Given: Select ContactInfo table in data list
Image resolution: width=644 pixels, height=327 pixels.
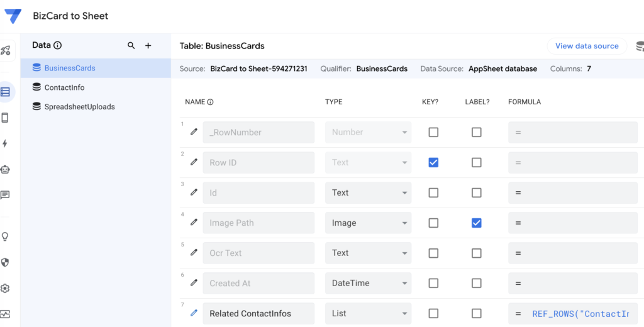Looking at the screenshot, I should (64, 87).
